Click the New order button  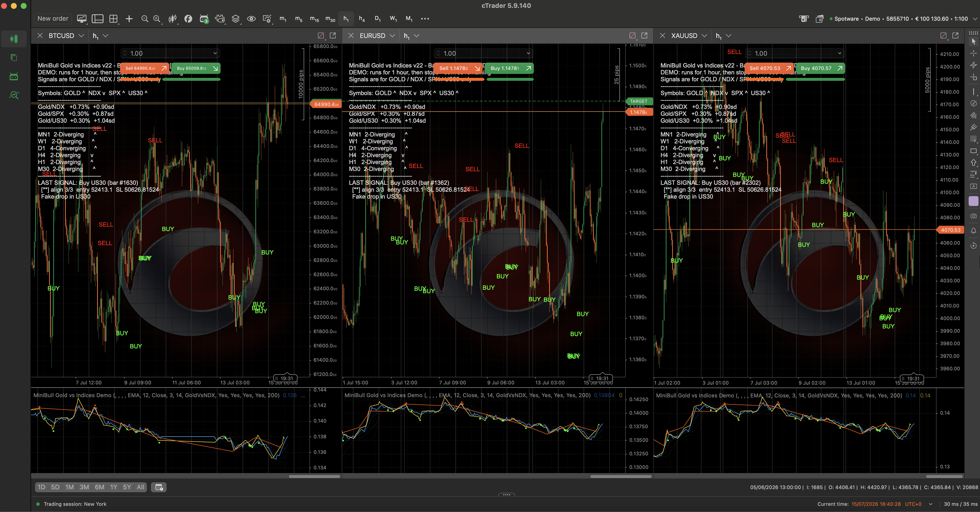click(x=53, y=19)
